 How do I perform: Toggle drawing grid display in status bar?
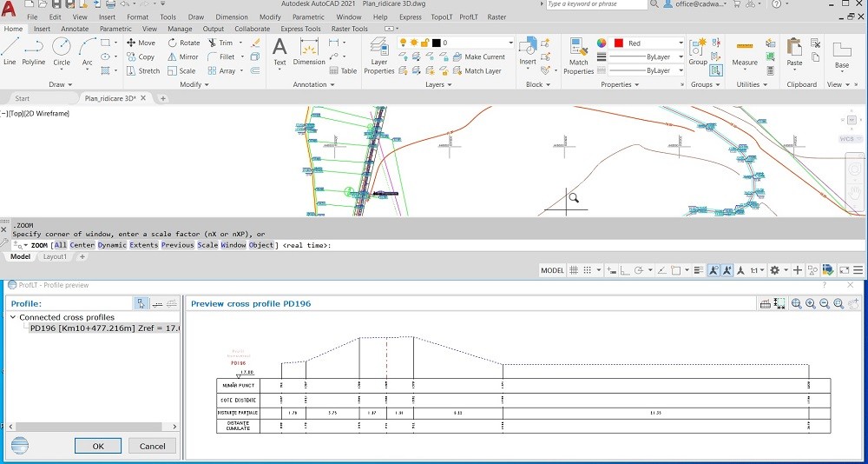tap(574, 270)
